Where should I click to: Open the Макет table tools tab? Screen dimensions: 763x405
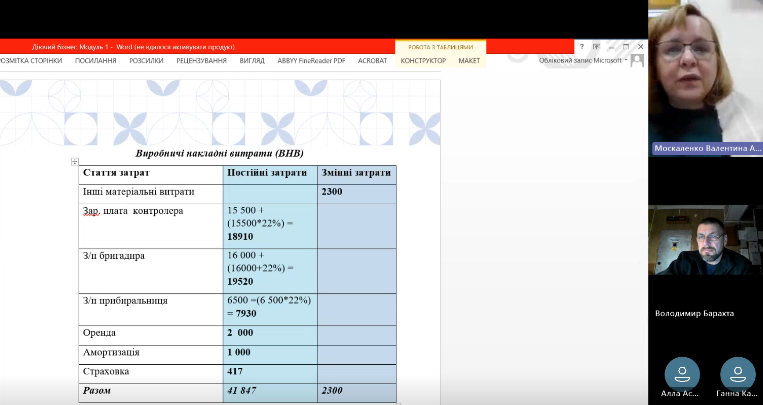coord(469,61)
